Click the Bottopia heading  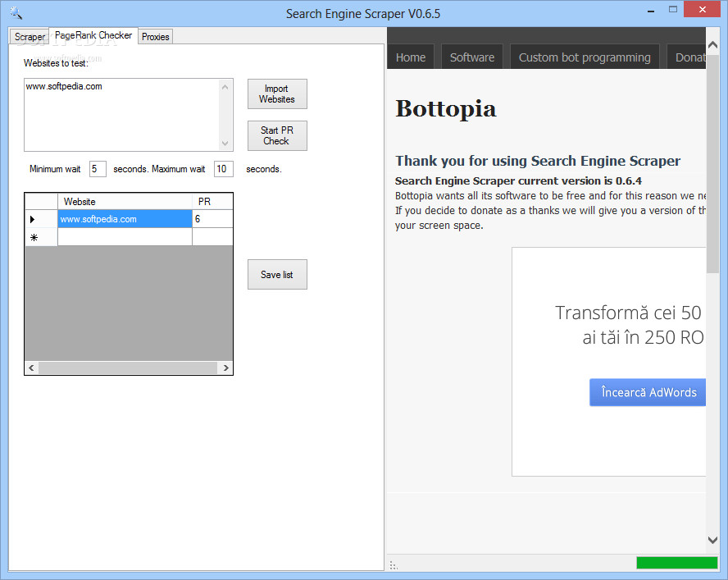446,109
